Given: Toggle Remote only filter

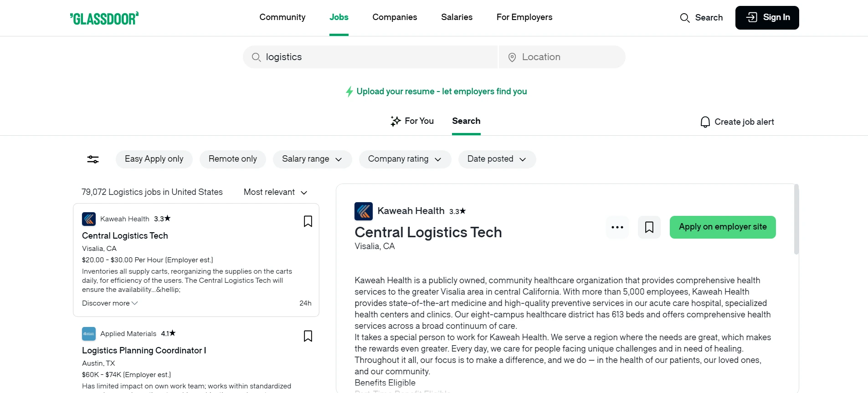Looking at the screenshot, I should [232, 159].
